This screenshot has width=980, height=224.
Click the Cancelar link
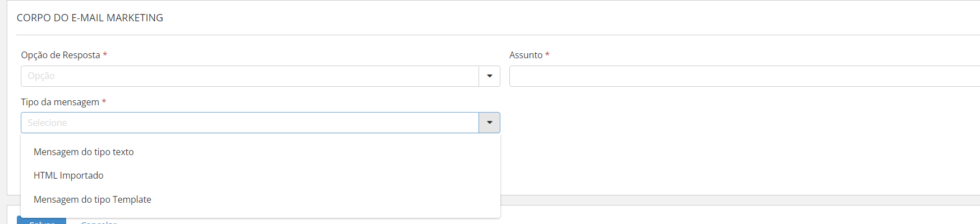point(99,222)
